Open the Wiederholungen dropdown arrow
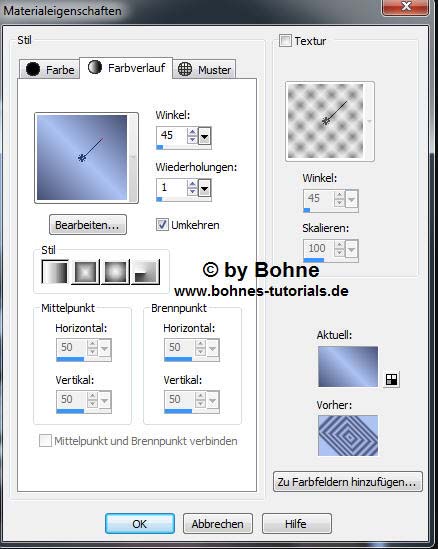438x549 pixels. pos(204,188)
